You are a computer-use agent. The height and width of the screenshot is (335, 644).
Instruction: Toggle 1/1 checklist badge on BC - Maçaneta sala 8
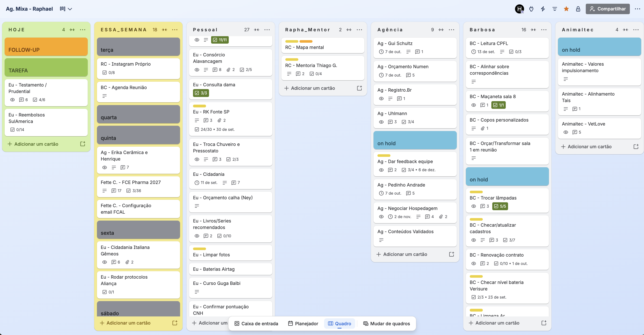498,105
